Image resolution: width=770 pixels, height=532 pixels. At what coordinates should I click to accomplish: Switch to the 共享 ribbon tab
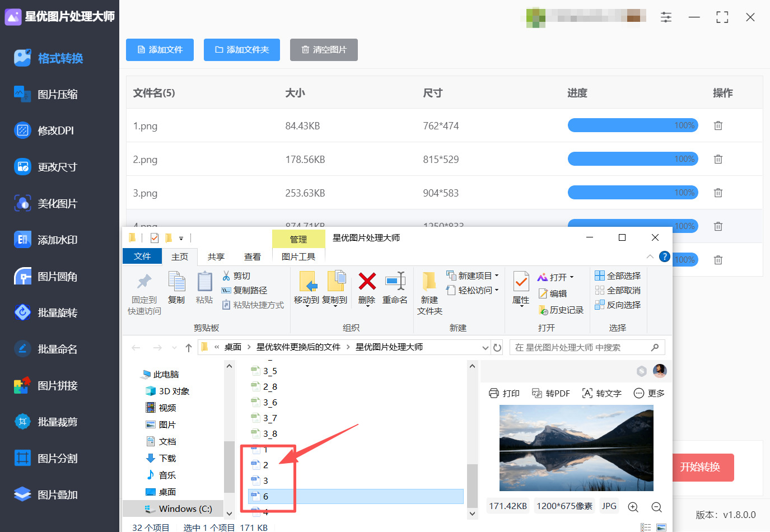(x=216, y=257)
